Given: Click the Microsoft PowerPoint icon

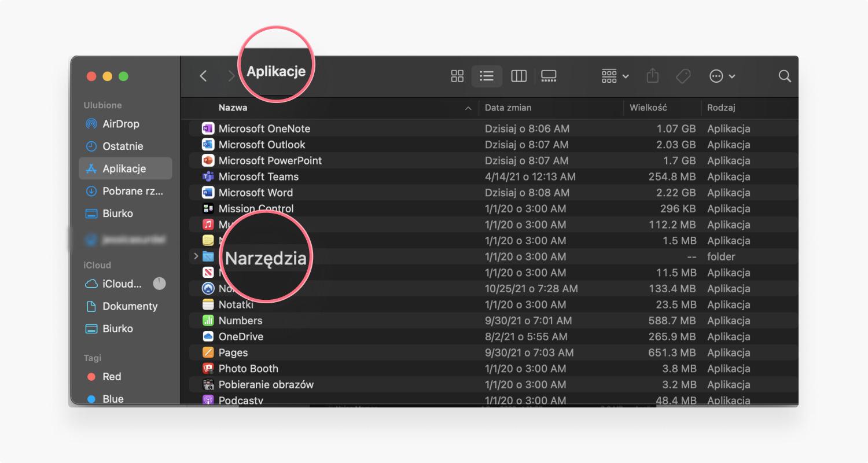Looking at the screenshot, I should (208, 160).
